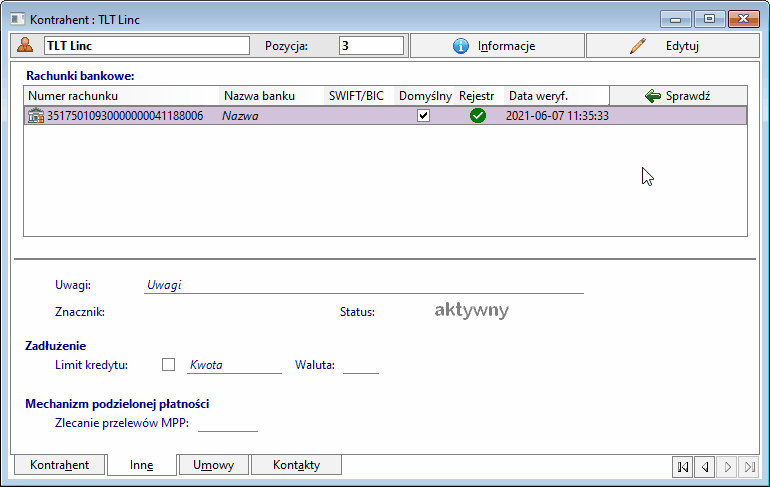
Task: Enable the Limit kredytu checkbox
Action: (x=168, y=365)
